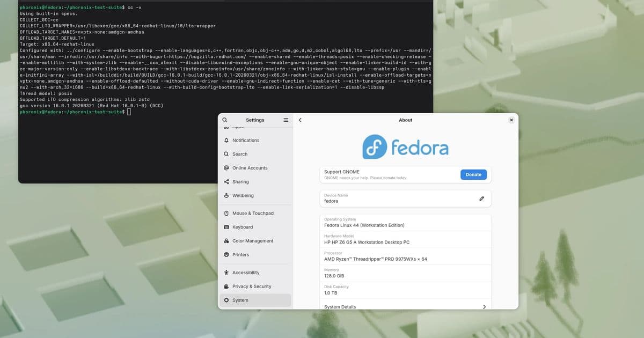Click Memory value 128.0 GiB
This screenshot has height=338, width=644.
tap(334, 276)
